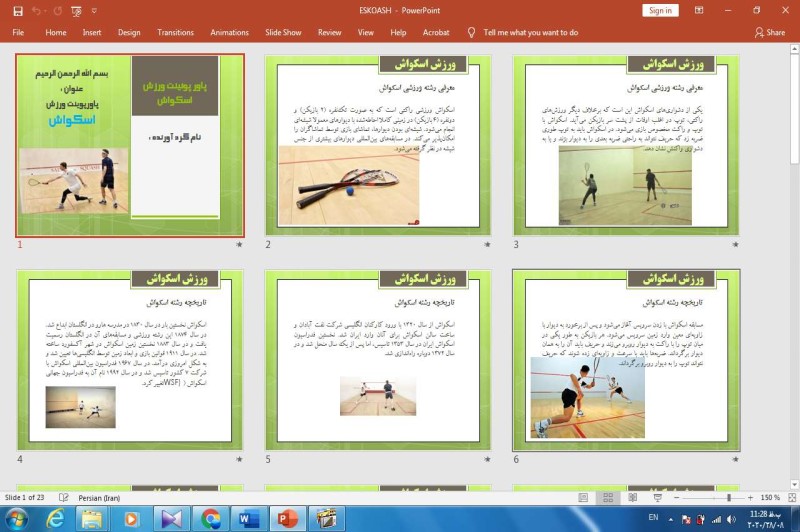Click the zoom in plus icon

(x=752, y=497)
